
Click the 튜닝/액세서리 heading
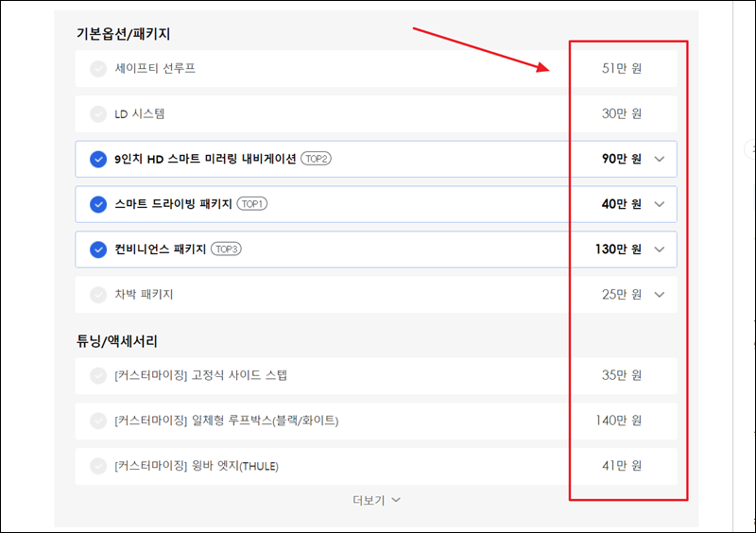tap(116, 341)
